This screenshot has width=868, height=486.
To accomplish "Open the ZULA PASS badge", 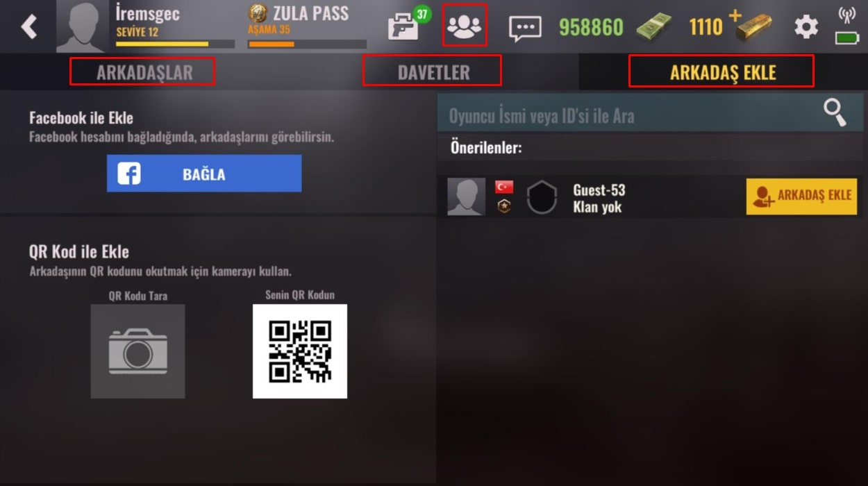I will (258, 12).
